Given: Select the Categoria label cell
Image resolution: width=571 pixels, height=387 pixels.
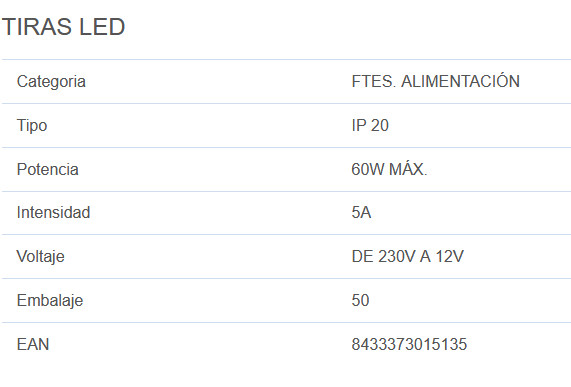Looking at the screenshot, I should tap(51, 82).
